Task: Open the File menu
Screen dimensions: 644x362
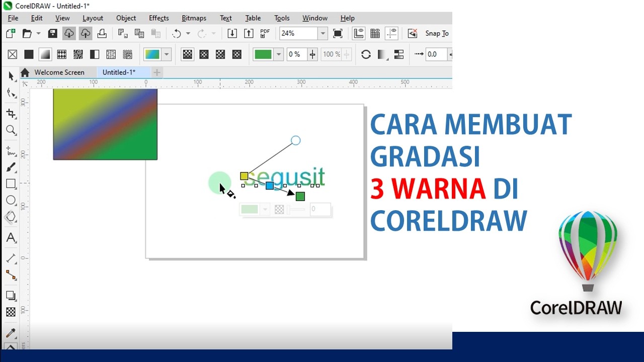Action: click(13, 18)
